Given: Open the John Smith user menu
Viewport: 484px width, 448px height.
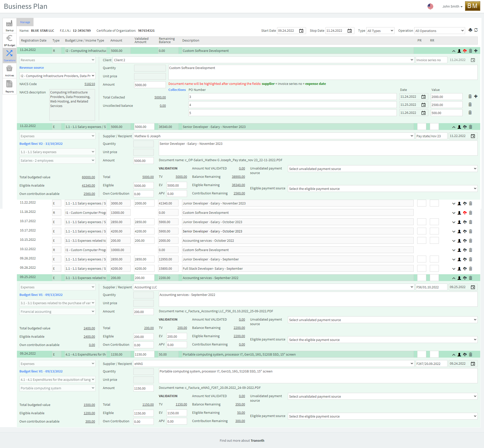Looking at the screenshot, I should pos(452,7).
